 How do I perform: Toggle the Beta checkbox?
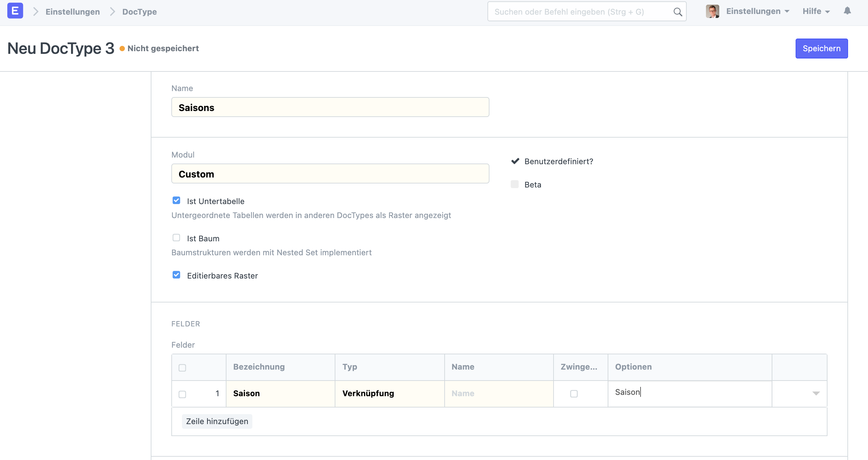pyautogui.click(x=515, y=184)
